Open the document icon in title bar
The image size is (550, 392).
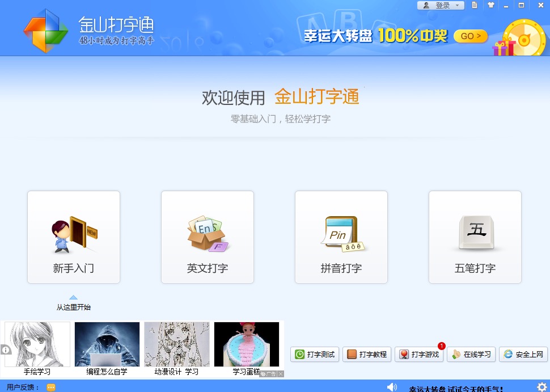(x=475, y=5)
